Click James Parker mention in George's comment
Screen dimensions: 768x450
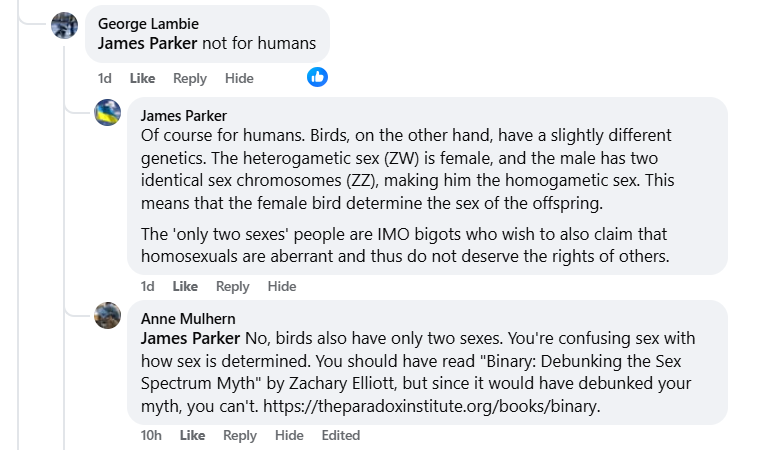click(148, 43)
